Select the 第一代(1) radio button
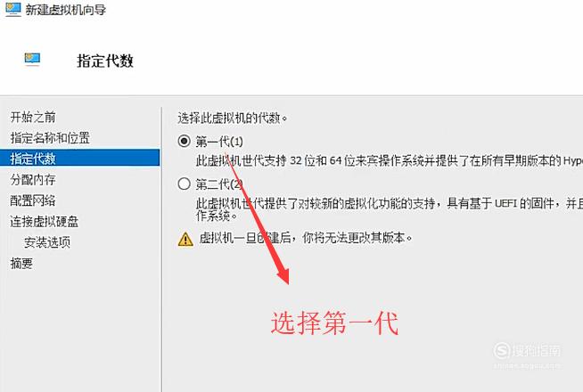 pos(184,141)
